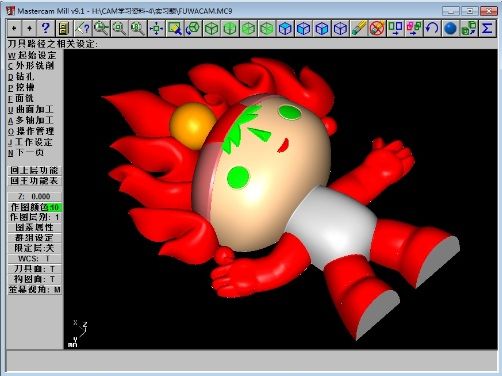This screenshot has height=376, width=502.
Task: Click the fourth green cube graphics-view icon
Action: point(267,28)
